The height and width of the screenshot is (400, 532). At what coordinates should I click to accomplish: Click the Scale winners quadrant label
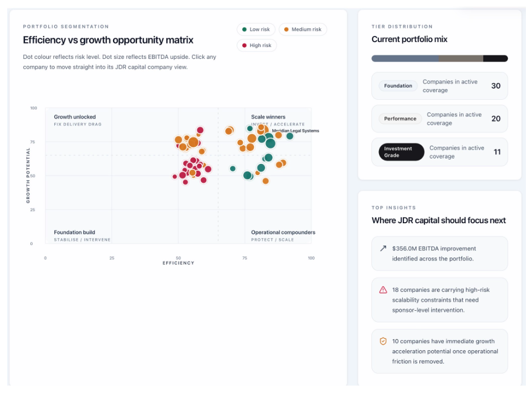click(x=268, y=117)
